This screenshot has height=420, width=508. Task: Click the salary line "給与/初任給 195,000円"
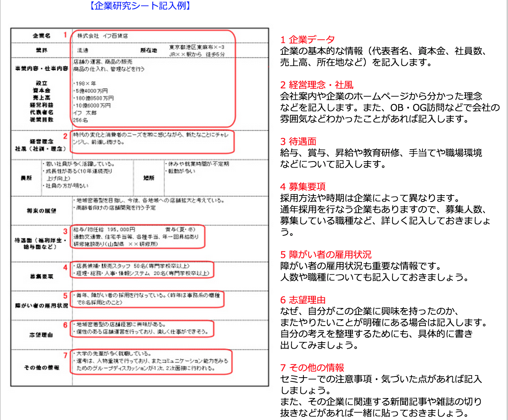coord(104,229)
